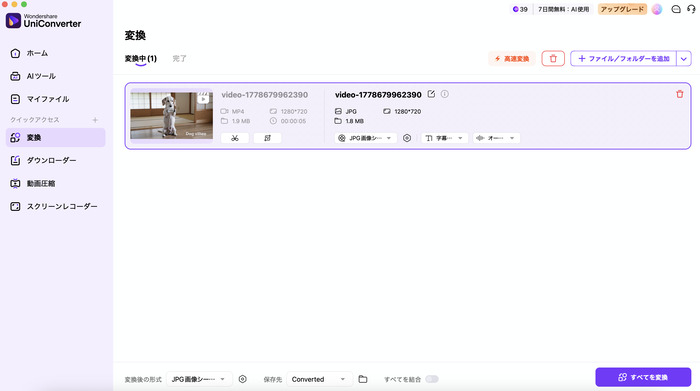The height and width of the screenshot is (391, 700).
Task: Click the 変換 page title
Action: (135, 35)
